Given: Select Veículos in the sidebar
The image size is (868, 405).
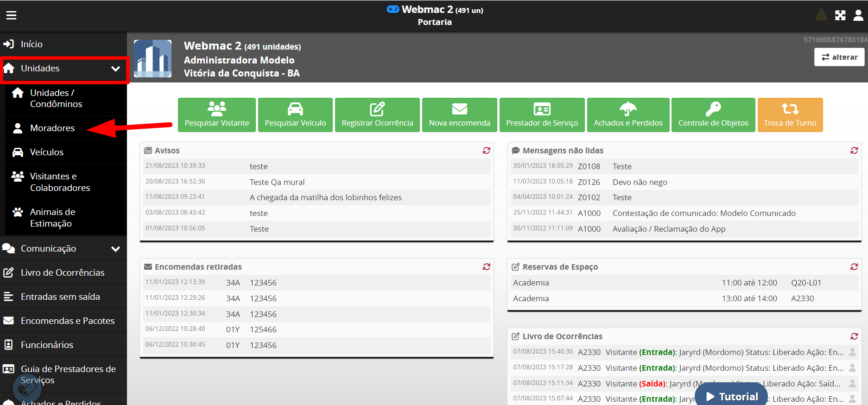Looking at the screenshot, I should point(47,152).
